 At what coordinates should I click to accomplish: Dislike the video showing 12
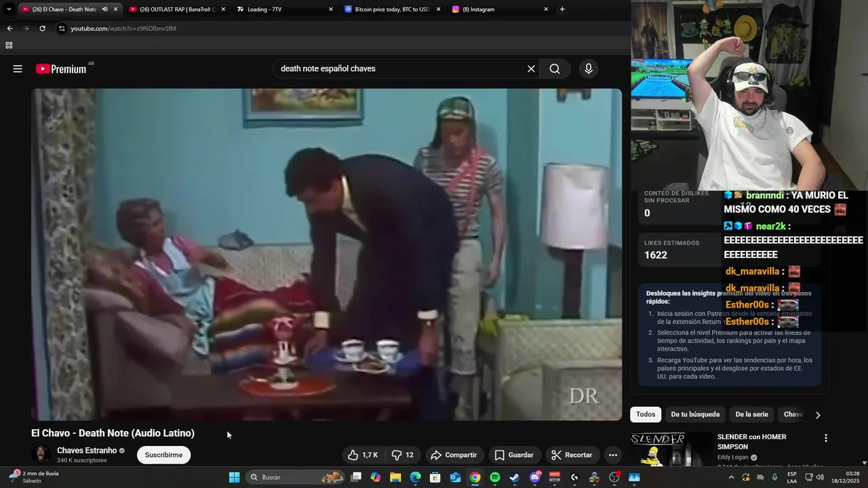403,455
